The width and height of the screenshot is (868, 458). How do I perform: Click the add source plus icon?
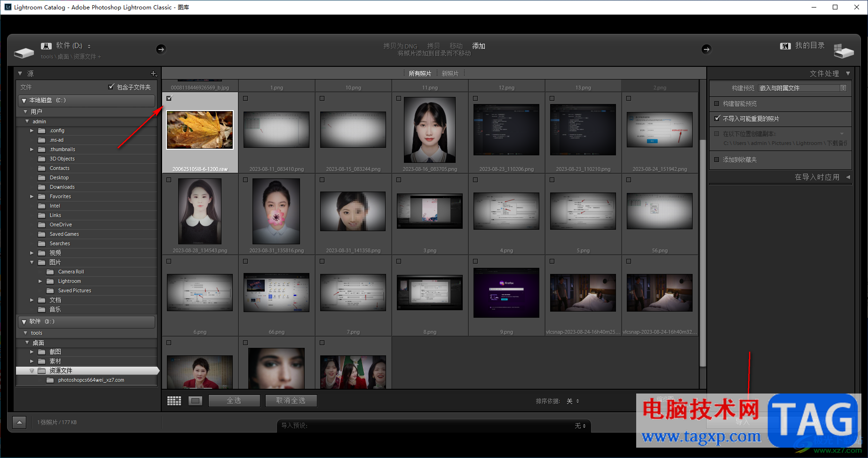153,73
